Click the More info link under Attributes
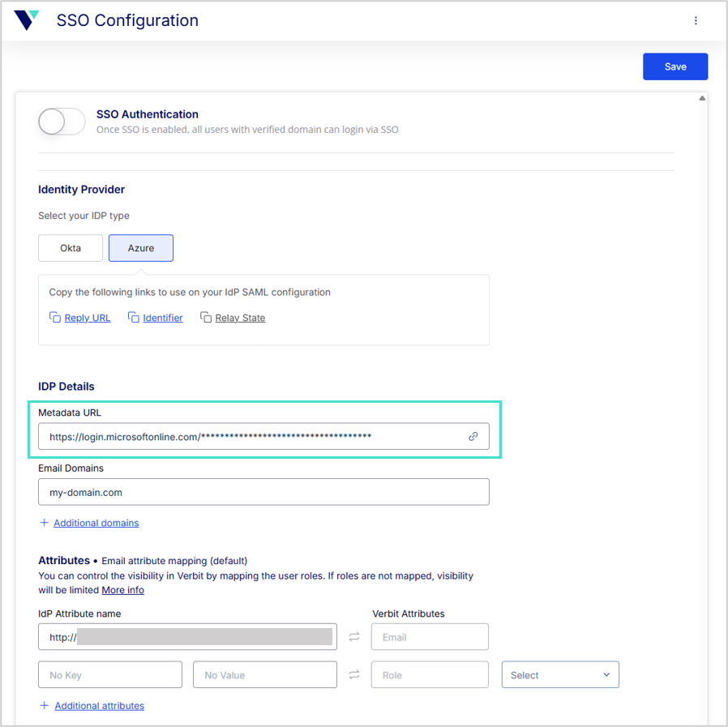The image size is (728, 727). (x=122, y=589)
